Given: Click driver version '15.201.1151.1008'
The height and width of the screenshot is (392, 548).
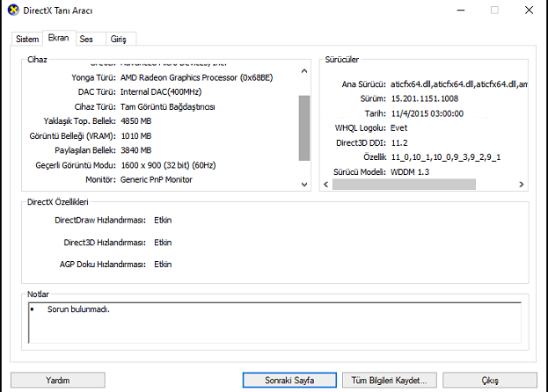Looking at the screenshot, I should [424, 98].
